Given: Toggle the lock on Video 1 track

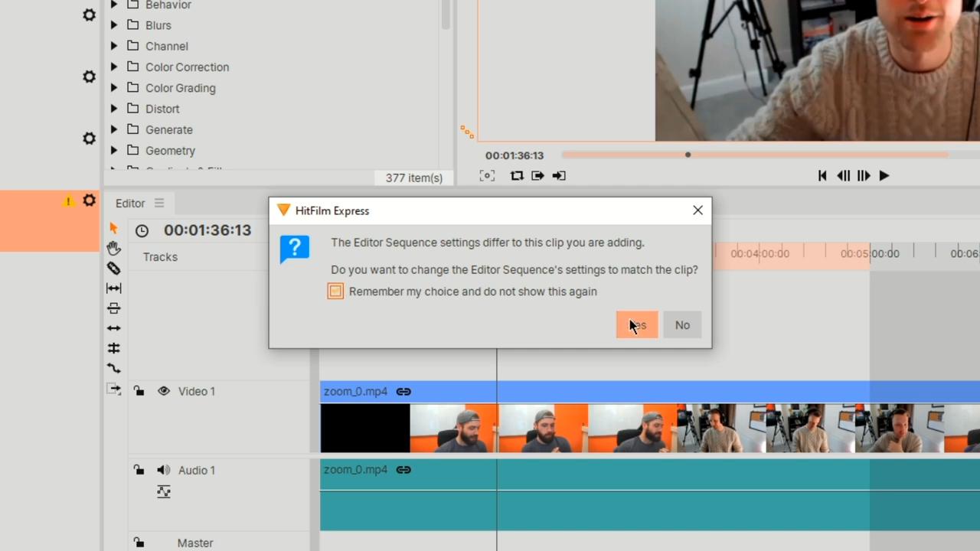Looking at the screenshot, I should coord(139,391).
